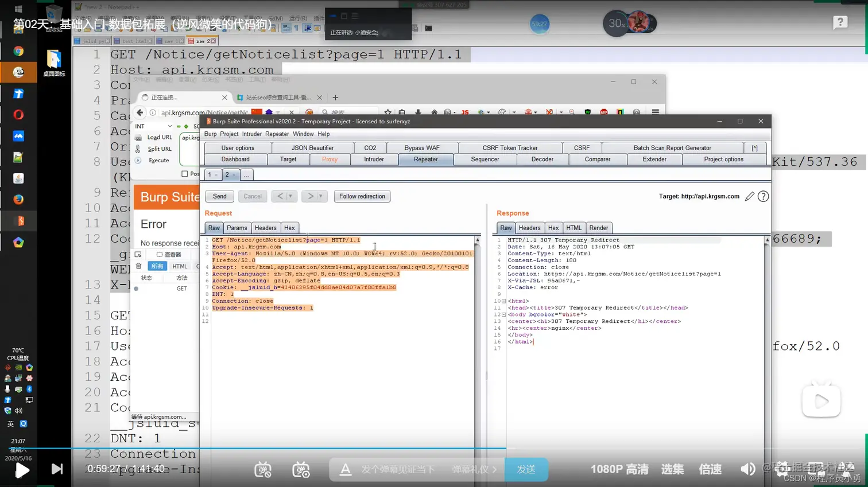Open the 选集 episode list
Viewport: 868px width, 487px height.
pyautogui.click(x=672, y=469)
